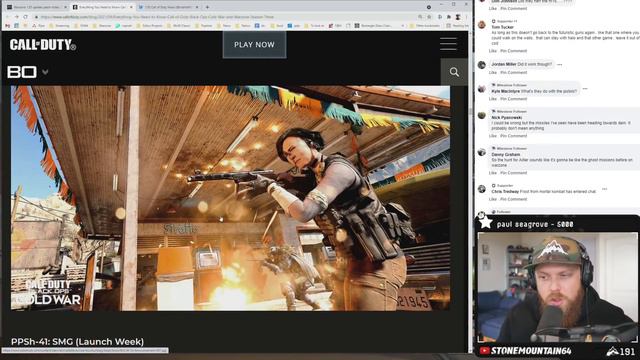Open Kyle MacIntyre's profile avatar
The height and width of the screenshot is (360, 640).
pos(482,89)
